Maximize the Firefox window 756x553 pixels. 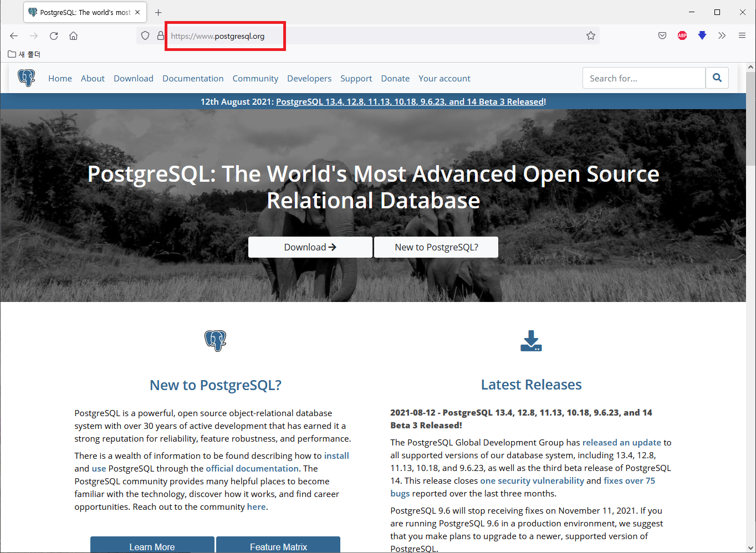(717, 12)
